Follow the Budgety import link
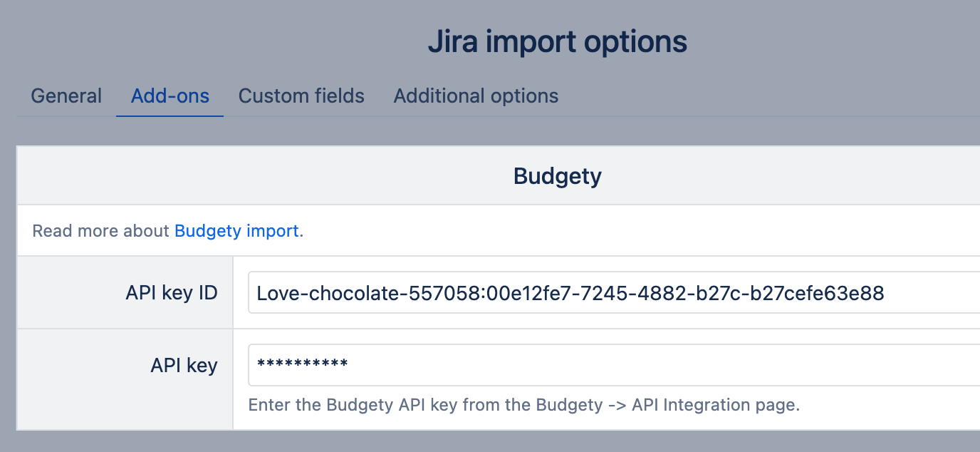 (x=236, y=231)
